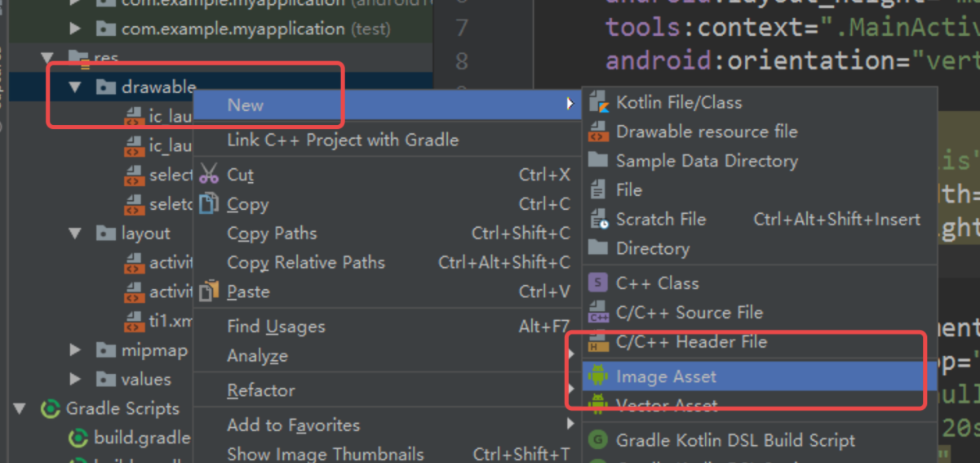Click the Cut scissors icon
The width and height of the screenshot is (980, 463).
[x=209, y=175]
